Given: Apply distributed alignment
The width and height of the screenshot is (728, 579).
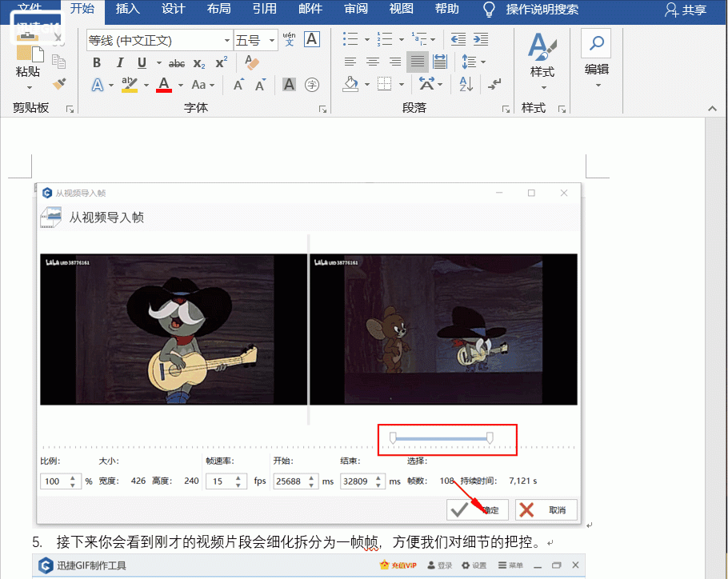Looking at the screenshot, I should click(440, 62).
